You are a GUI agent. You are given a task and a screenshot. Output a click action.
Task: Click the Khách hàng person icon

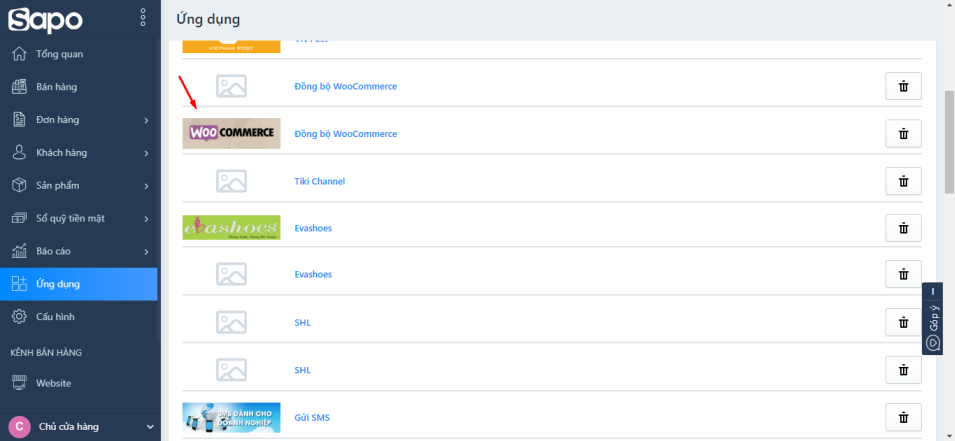click(x=19, y=153)
